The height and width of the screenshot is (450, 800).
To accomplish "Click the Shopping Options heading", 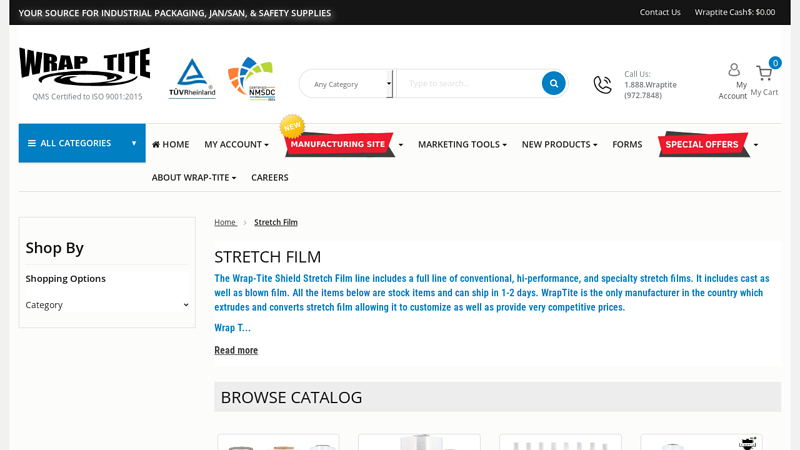I will pos(66,279).
